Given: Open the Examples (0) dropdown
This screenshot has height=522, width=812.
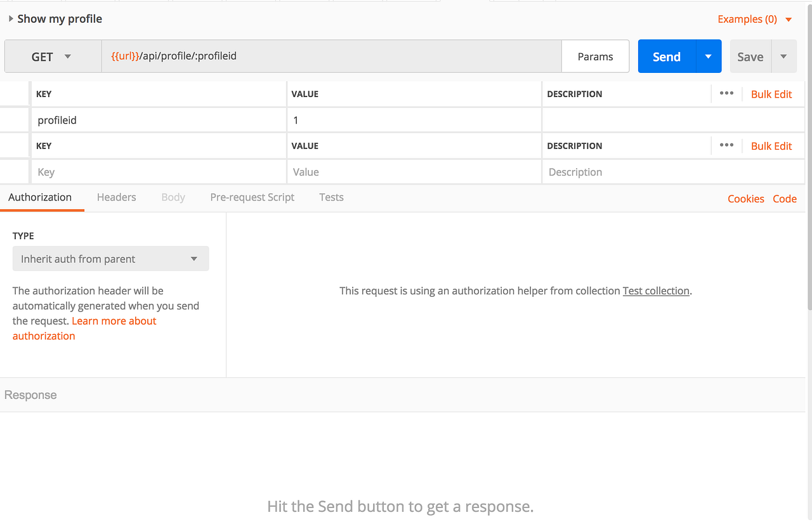Looking at the screenshot, I should (x=754, y=19).
